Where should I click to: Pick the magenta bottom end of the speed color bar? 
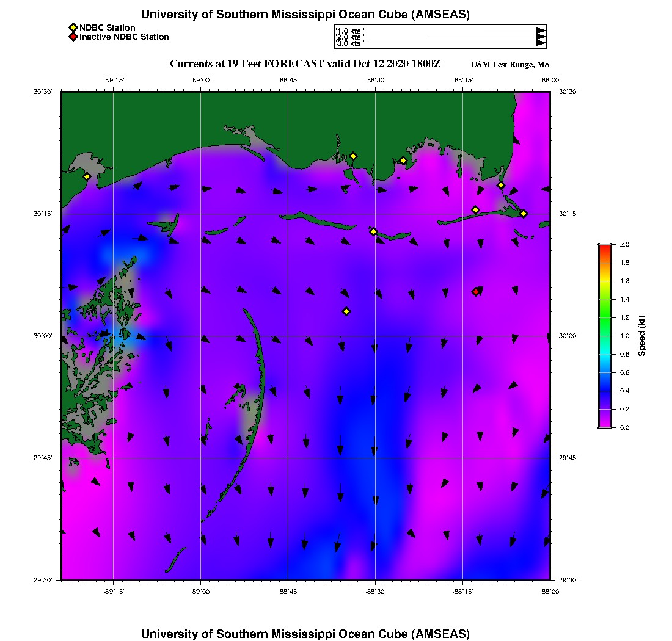[604, 424]
